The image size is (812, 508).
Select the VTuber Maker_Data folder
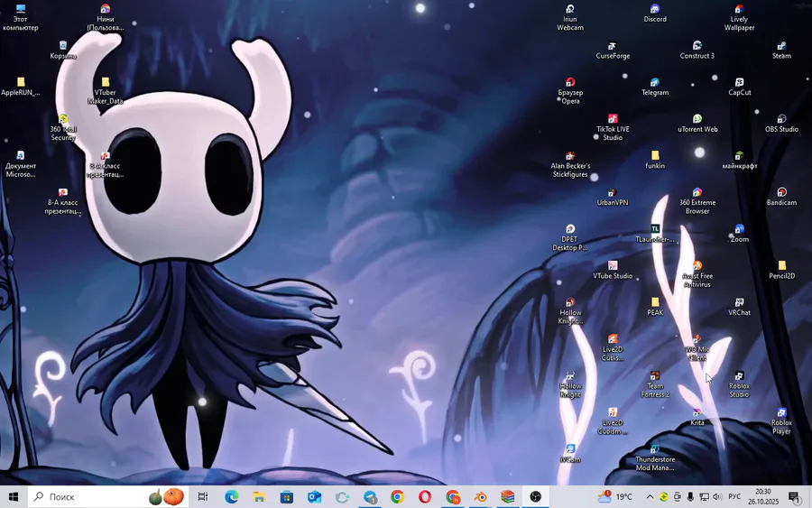(x=106, y=90)
